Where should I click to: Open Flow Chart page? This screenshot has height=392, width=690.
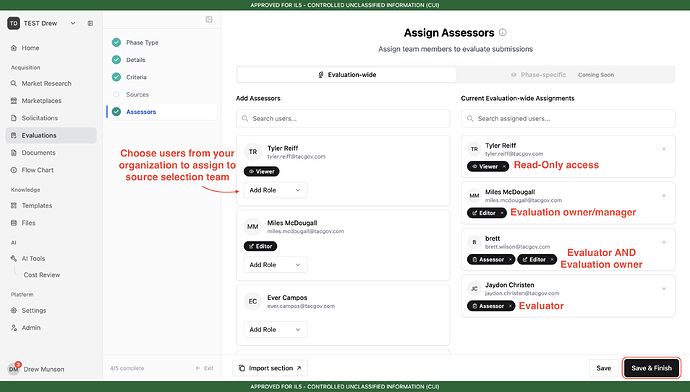37,170
